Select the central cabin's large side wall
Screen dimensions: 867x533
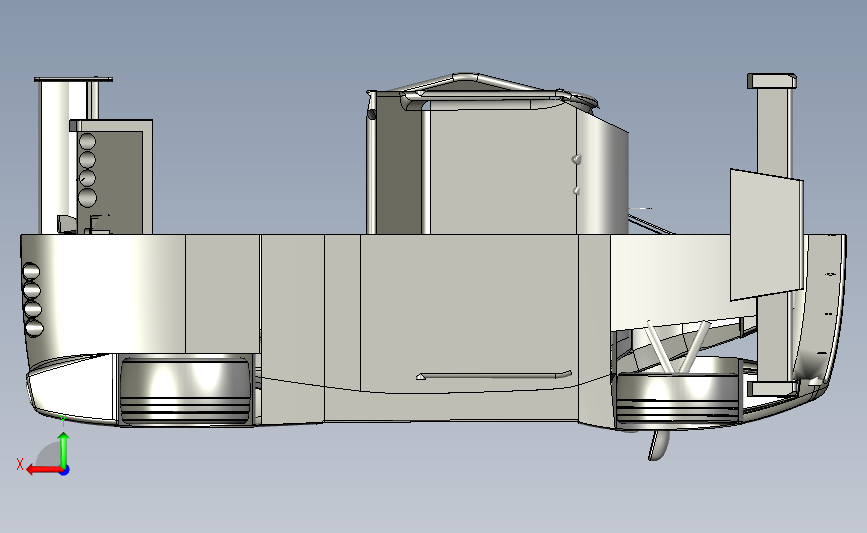(503, 171)
